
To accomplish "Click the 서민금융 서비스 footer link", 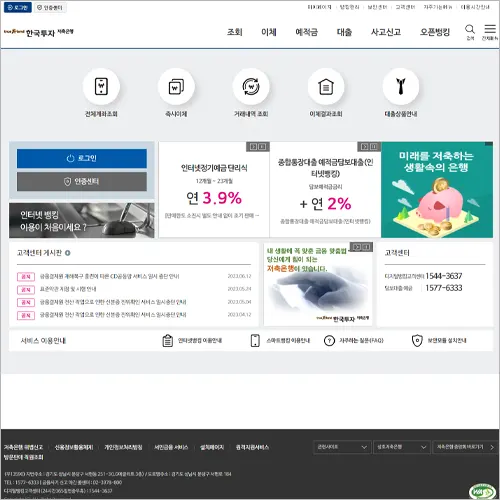I will click(171, 447).
